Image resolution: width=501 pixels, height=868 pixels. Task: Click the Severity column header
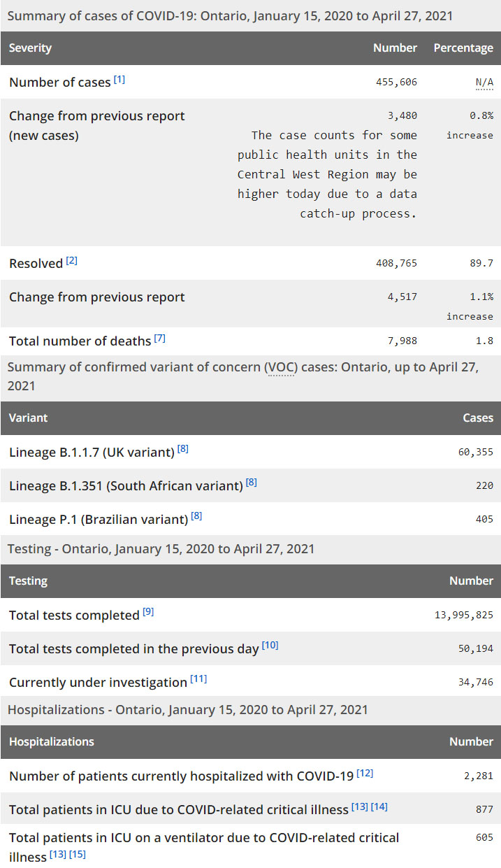tap(30, 48)
